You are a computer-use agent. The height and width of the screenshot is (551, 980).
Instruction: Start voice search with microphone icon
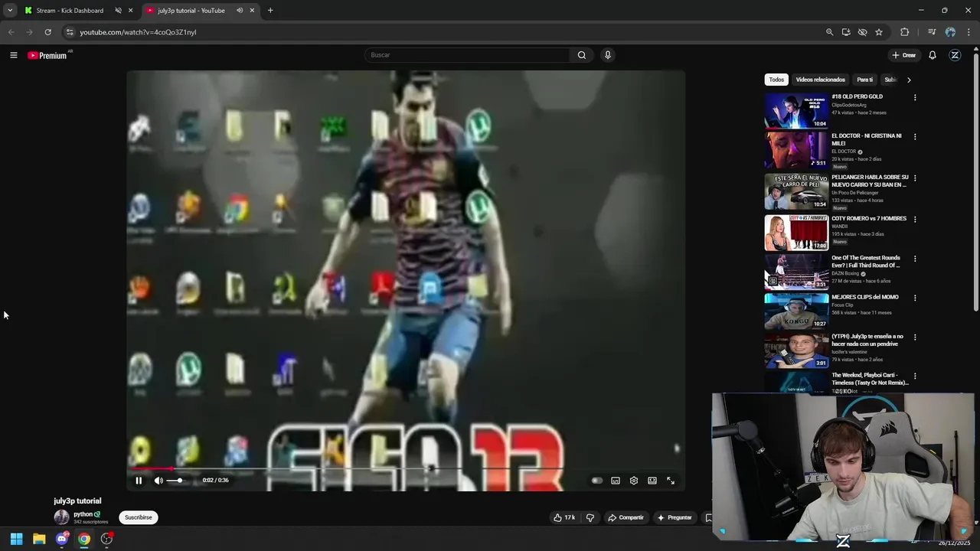(608, 55)
